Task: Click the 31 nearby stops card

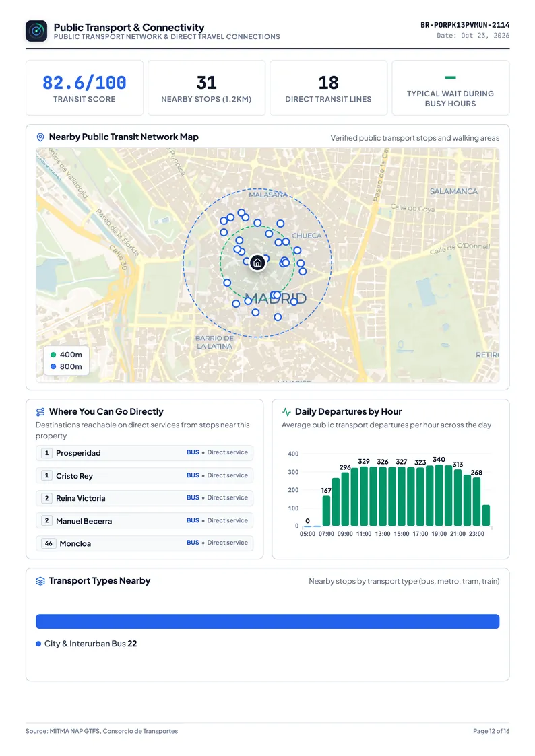Action: (206, 88)
